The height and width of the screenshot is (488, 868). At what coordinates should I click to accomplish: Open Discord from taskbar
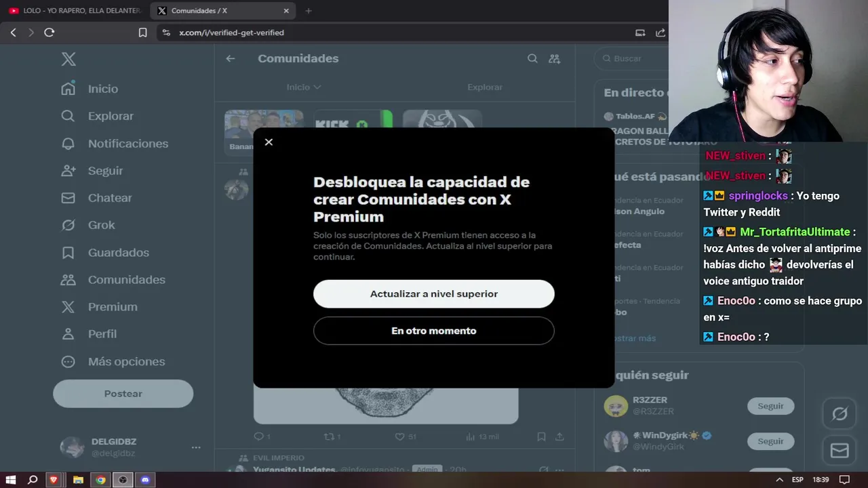(x=145, y=480)
